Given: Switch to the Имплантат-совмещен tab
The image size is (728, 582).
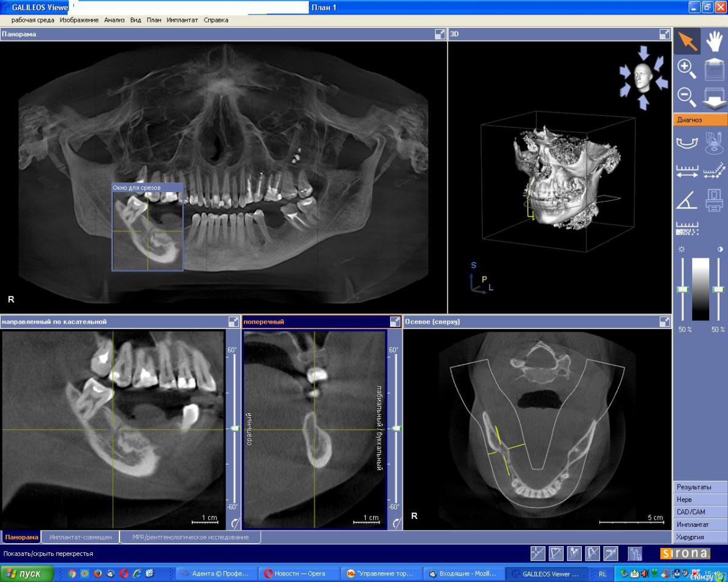Looking at the screenshot, I should (80, 537).
